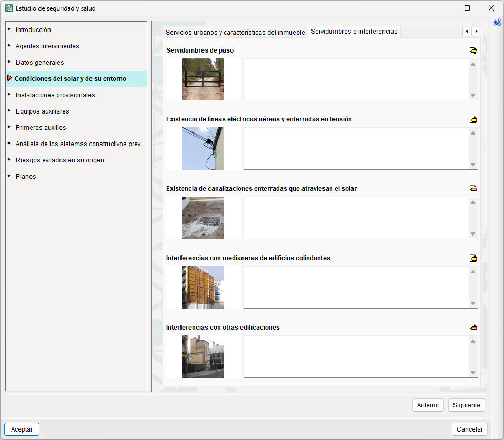This screenshot has width=504, height=440.
Task: Open predefined texts icon for líneas eléctricas aéreas
Action: [x=473, y=119]
